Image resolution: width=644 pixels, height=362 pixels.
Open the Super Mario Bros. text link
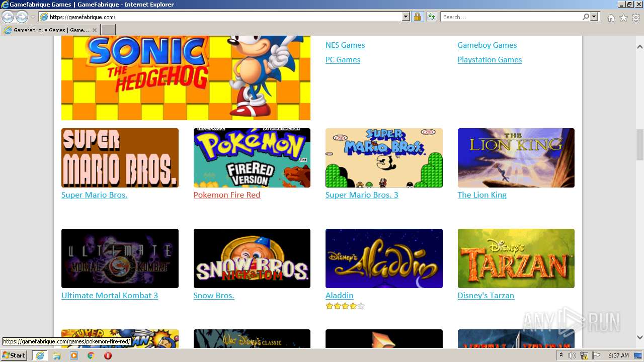coord(95,195)
